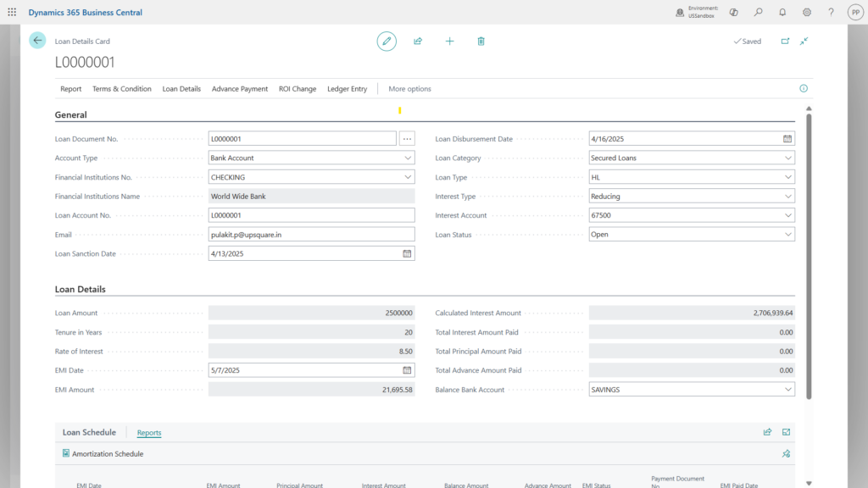Click More options in action bar
Screen dimensions: 868x488
(409, 89)
